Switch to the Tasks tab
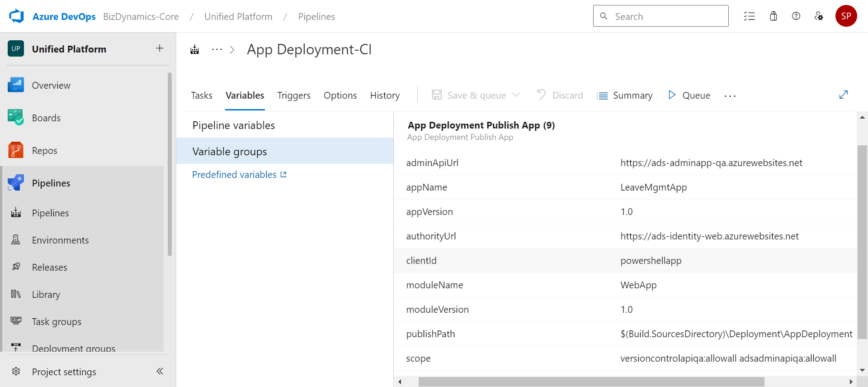868x387 pixels. tap(202, 96)
